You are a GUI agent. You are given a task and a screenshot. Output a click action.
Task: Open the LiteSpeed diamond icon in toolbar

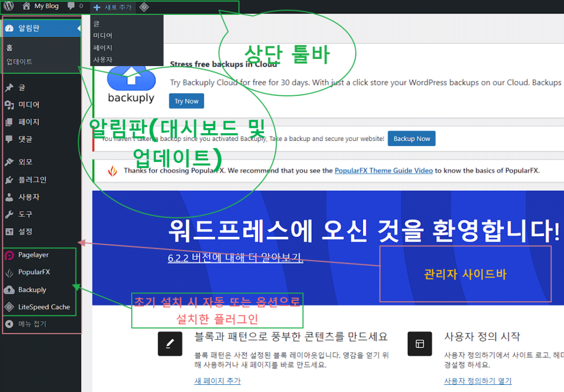[x=144, y=7]
